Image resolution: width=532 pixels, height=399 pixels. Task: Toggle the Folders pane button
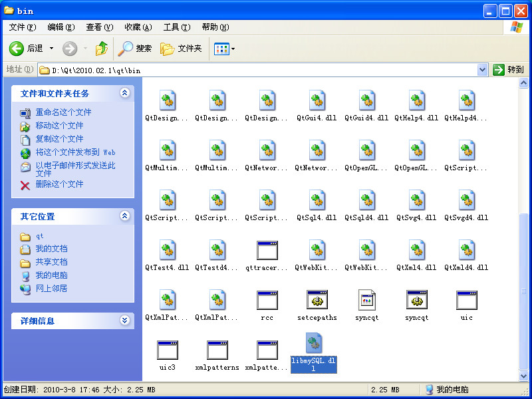point(181,49)
